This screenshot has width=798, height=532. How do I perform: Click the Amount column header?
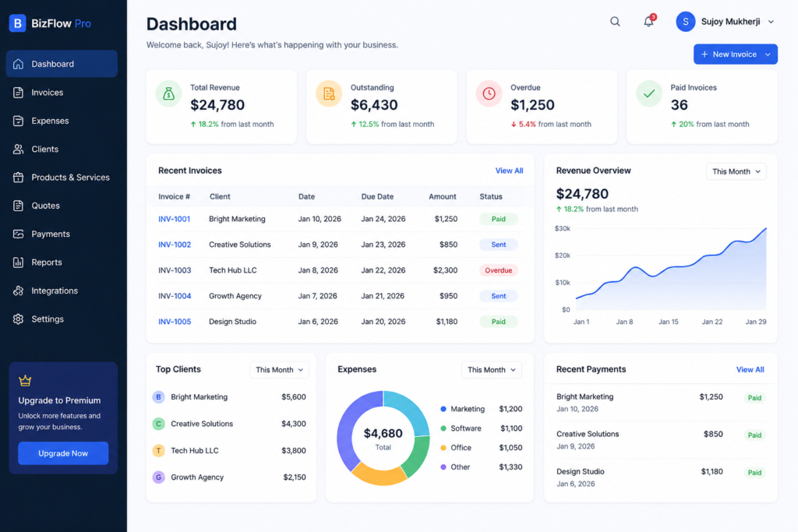point(443,197)
